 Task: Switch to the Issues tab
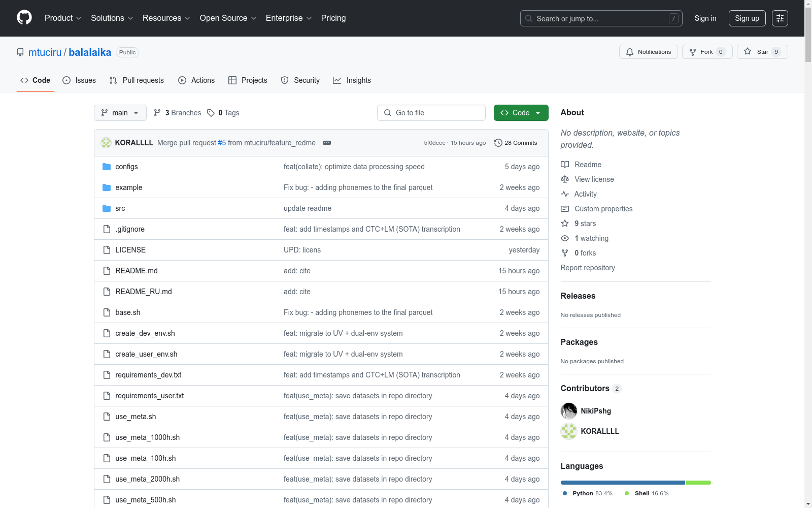click(79, 80)
